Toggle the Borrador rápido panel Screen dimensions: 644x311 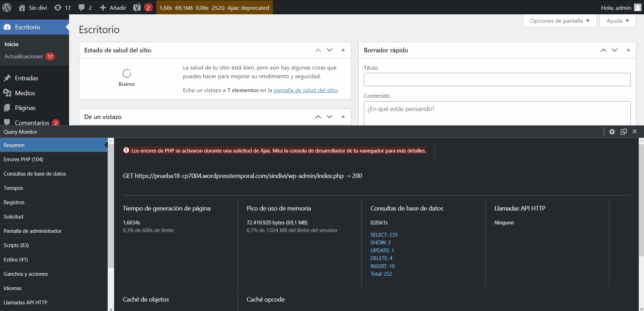(x=628, y=50)
